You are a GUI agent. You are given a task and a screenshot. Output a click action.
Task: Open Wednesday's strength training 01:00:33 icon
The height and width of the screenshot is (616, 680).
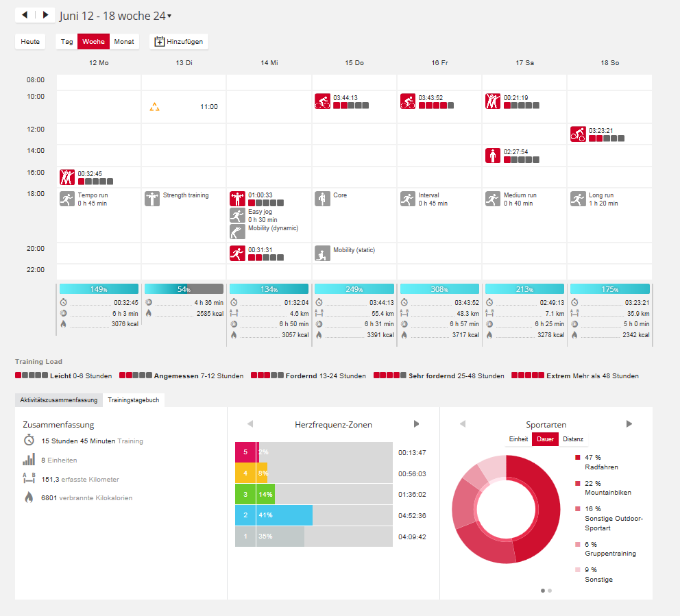tap(237, 199)
